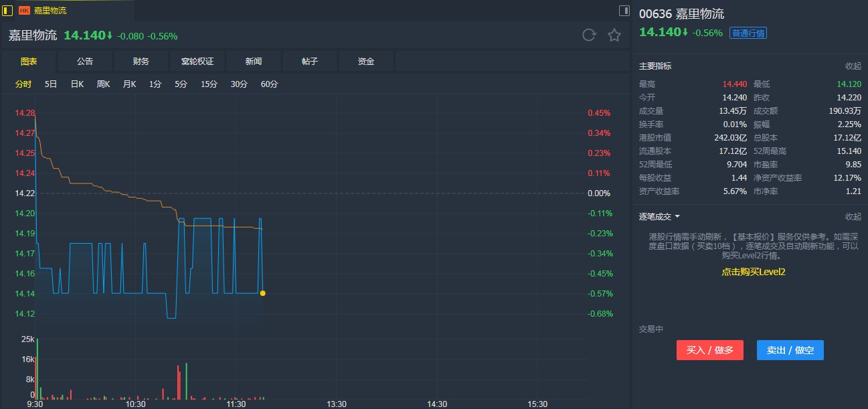
Task: Click the yellow current price dot on chart
Action: [x=262, y=293]
